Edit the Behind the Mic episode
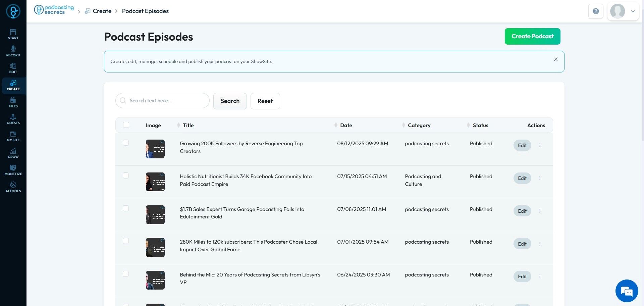644x306 pixels. [x=522, y=276]
